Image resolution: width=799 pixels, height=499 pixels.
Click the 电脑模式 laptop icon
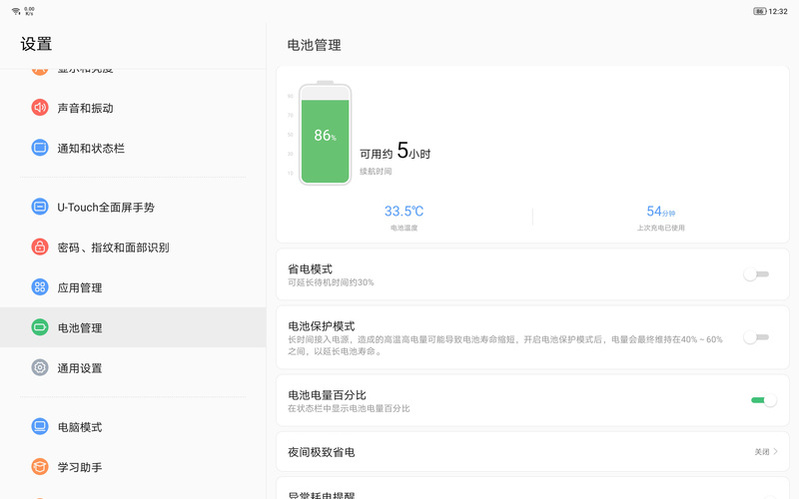pyautogui.click(x=40, y=427)
